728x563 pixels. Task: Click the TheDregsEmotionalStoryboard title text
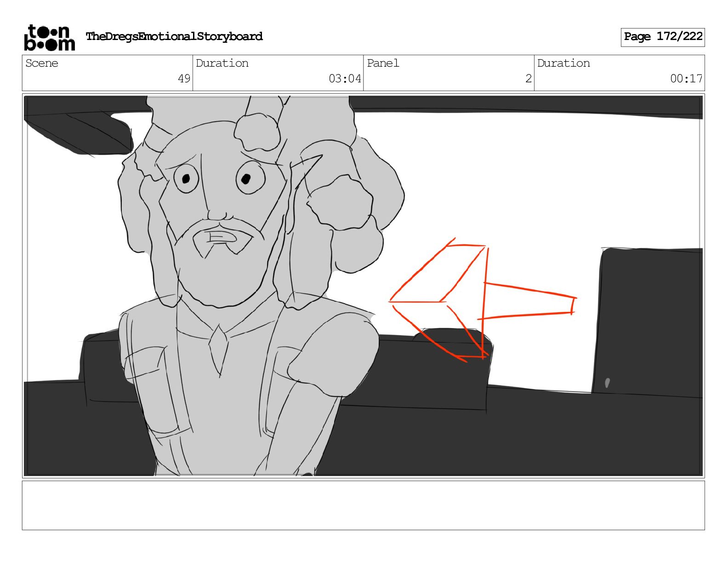coord(174,36)
